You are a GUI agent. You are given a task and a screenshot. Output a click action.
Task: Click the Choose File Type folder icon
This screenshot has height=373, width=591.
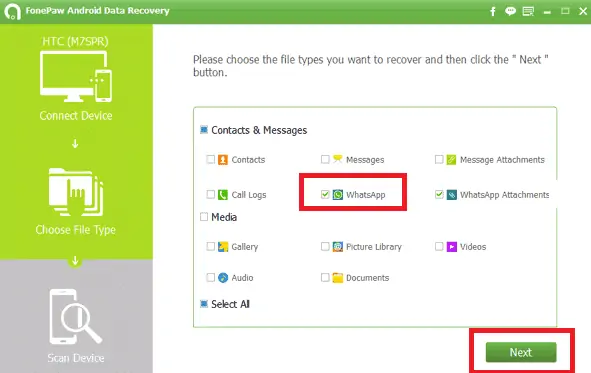76,192
